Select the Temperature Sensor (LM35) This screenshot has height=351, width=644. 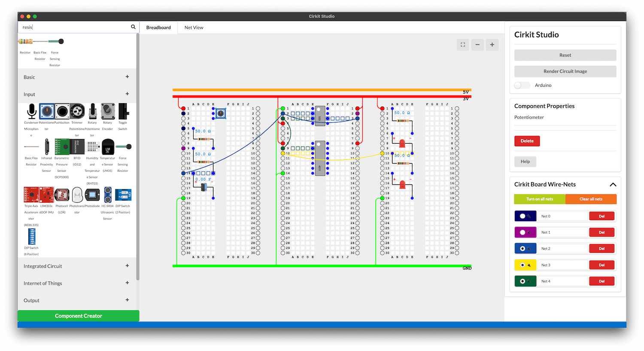point(108,147)
